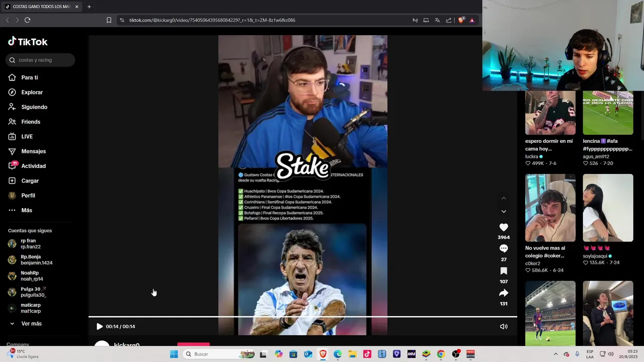This screenshot has height=362, width=644.
Task: Play the video
Action: click(99, 326)
